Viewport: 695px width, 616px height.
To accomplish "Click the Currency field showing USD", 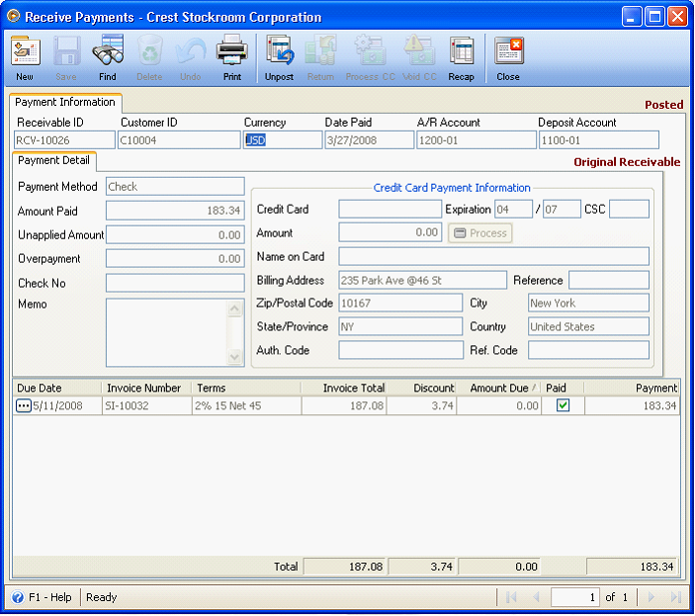I will click(283, 140).
